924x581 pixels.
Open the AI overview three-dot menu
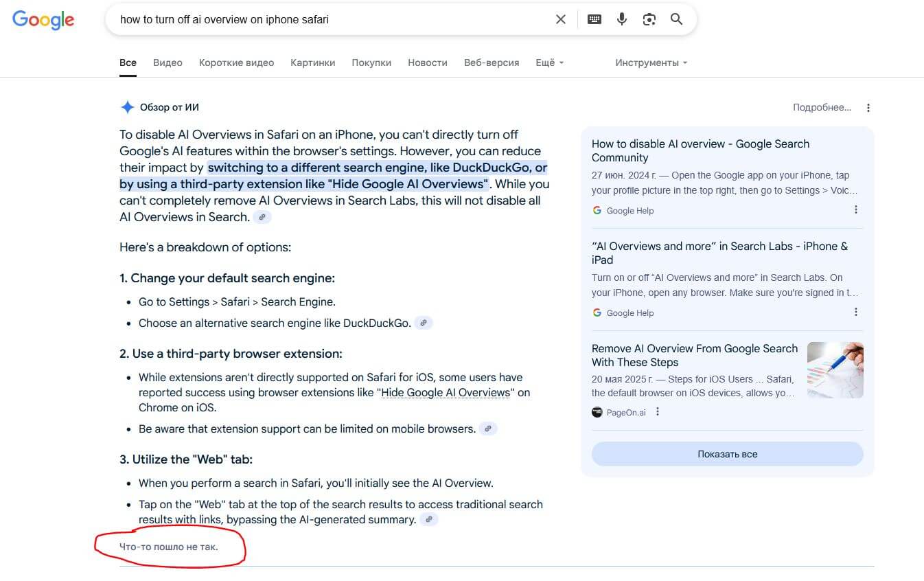pos(868,108)
